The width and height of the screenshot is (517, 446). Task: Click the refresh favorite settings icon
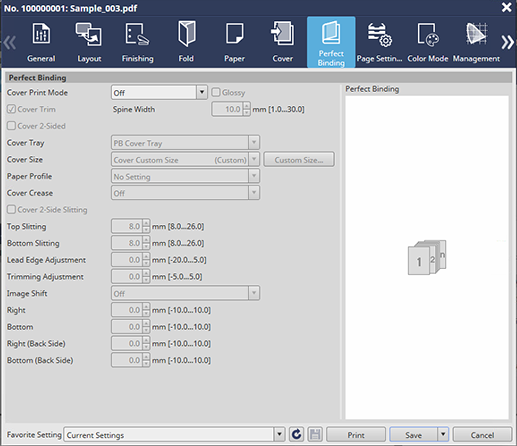[296, 434]
